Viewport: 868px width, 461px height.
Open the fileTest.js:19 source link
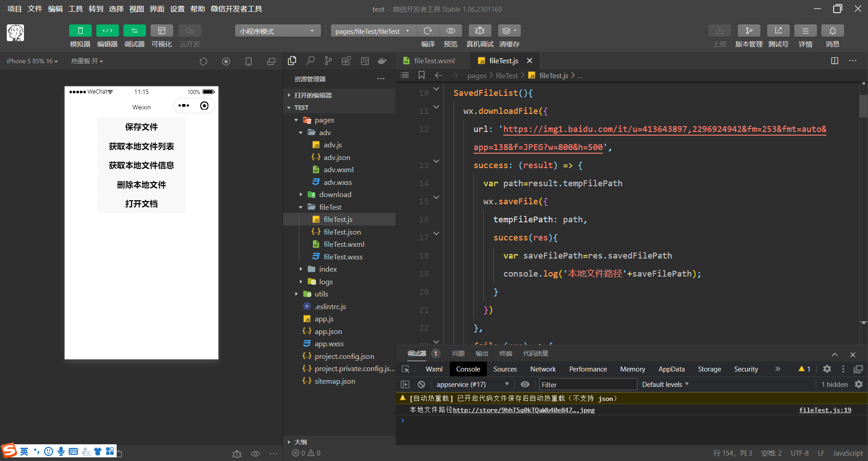[x=825, y=410]
